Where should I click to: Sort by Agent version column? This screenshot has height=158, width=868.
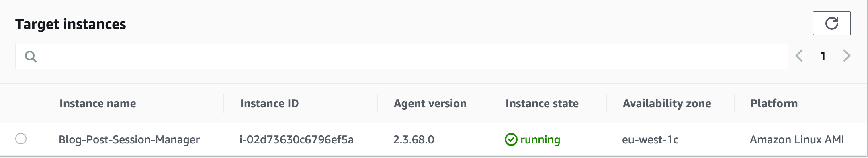pyautogui.click(x=430, y=104)
